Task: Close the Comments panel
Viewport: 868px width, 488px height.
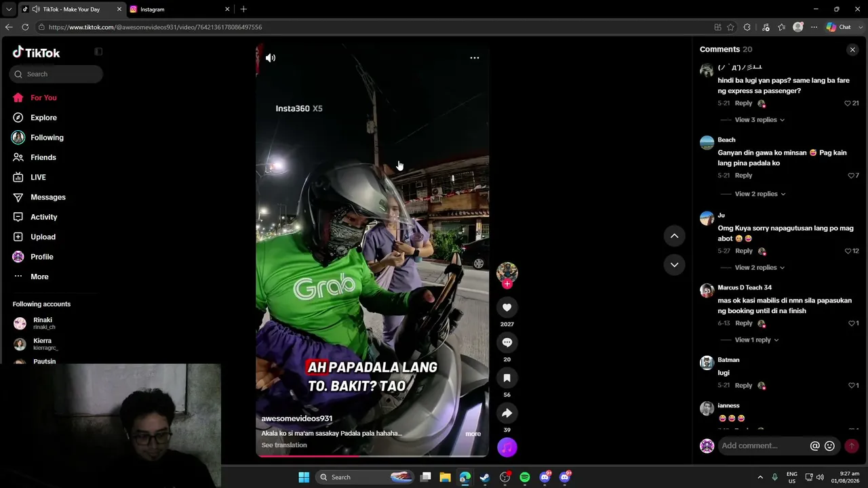Action: (852, 49)
